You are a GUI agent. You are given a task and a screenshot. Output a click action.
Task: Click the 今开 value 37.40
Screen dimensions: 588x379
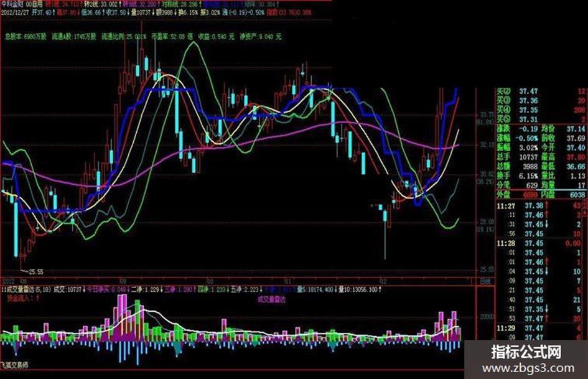tap(576, 147)
